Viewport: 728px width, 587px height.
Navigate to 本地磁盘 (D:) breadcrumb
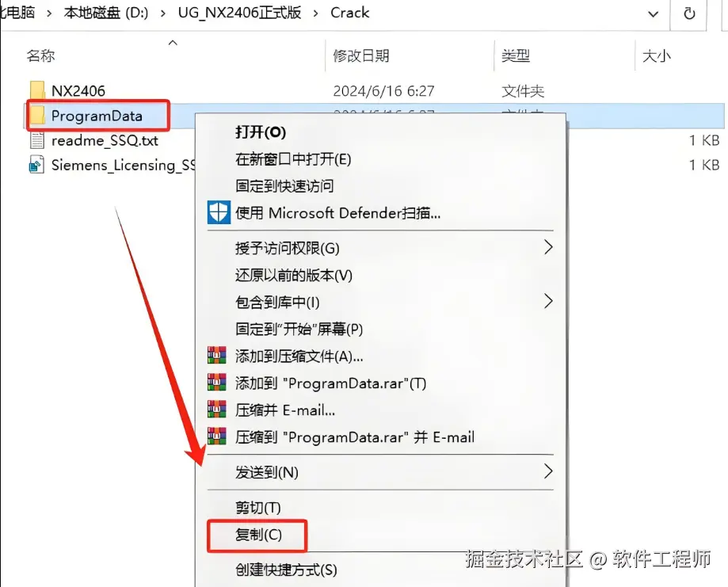point(106,13)
